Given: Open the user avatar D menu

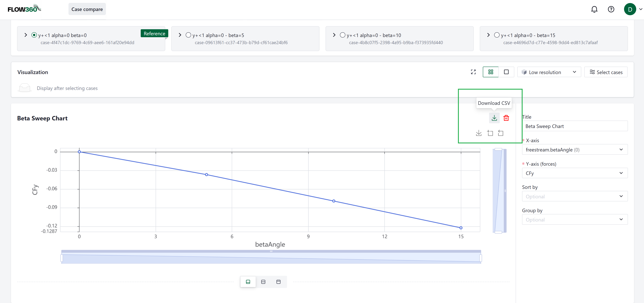Looking at the screenshot, I should [630, 9].
